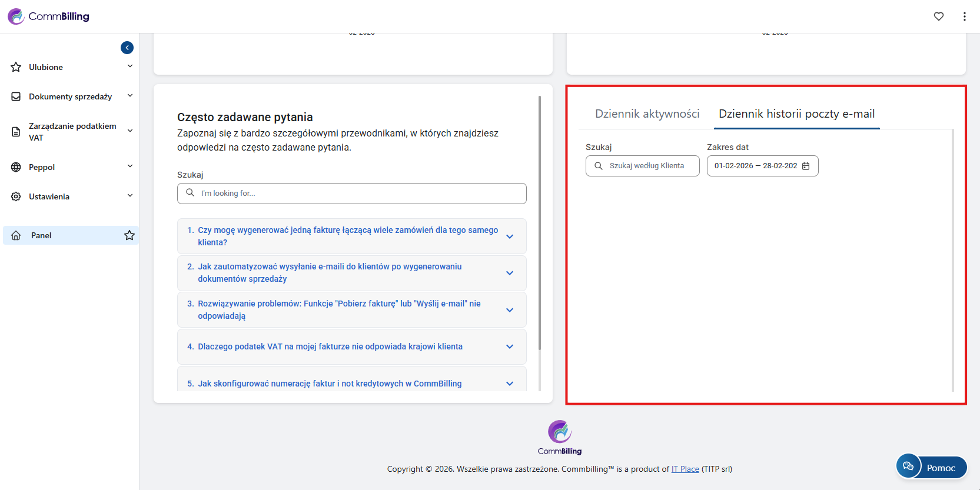Click the FAQ search field

pos(359,194)
